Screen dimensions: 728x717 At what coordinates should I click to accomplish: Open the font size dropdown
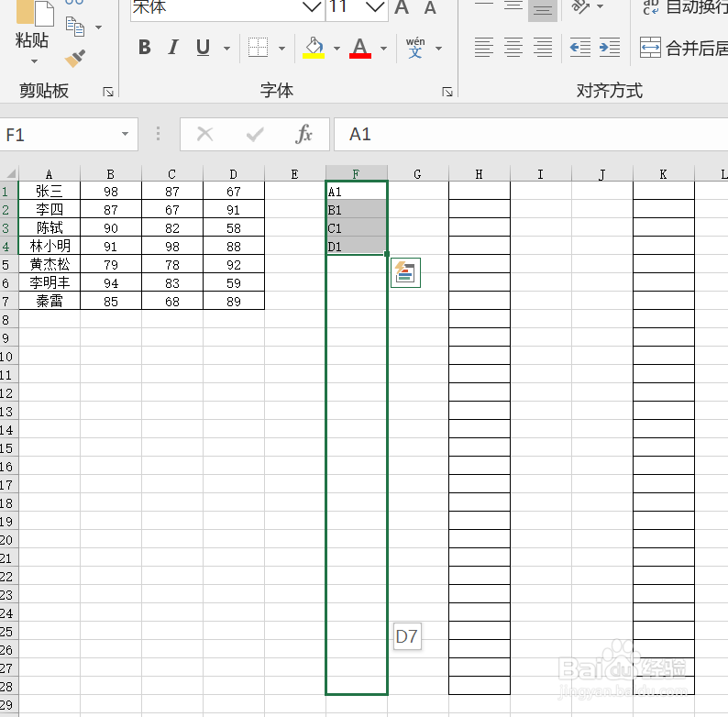click(375, 7)
